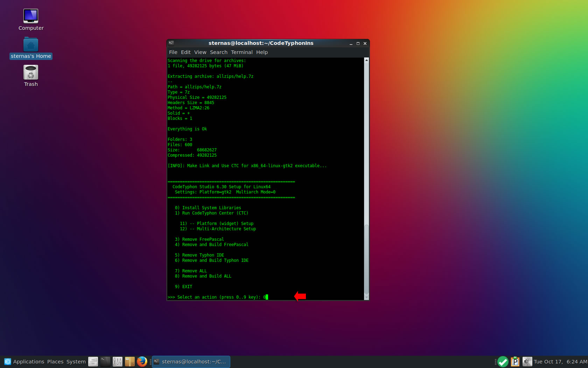The height and width of the screenshot is (368, 588).
Task: Click the 'Scanning the drive for archives:' line
Action: click(207, 61)
